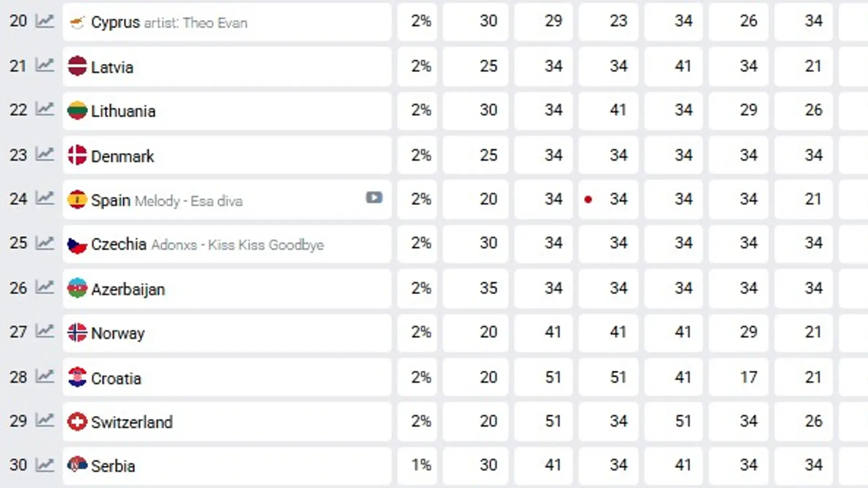
Task: Click the Switzerland flag icon
Action: 78,421
